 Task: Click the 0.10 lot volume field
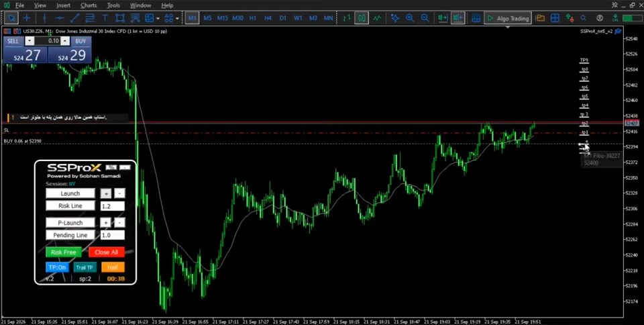pos(47,41)
